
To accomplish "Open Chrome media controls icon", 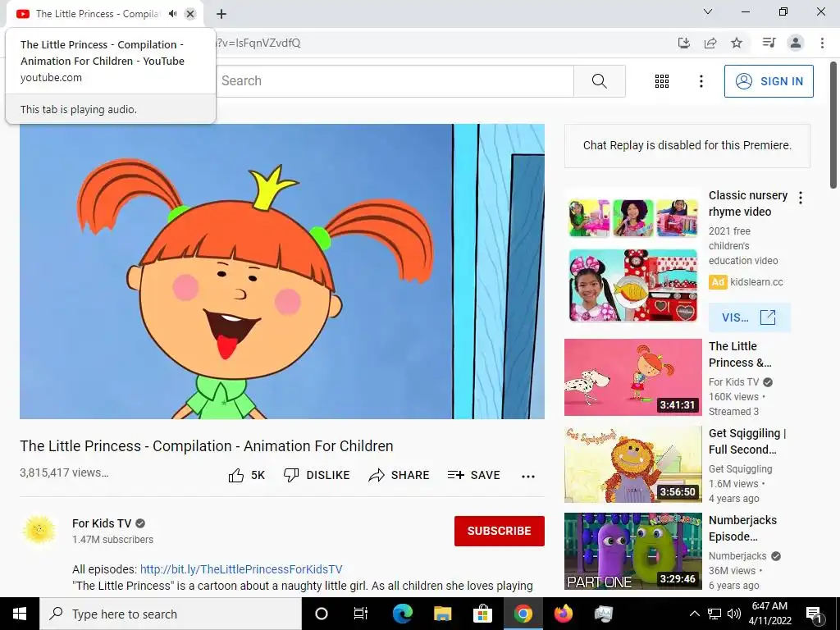I will pyautogui.click(x=769, y=43).
